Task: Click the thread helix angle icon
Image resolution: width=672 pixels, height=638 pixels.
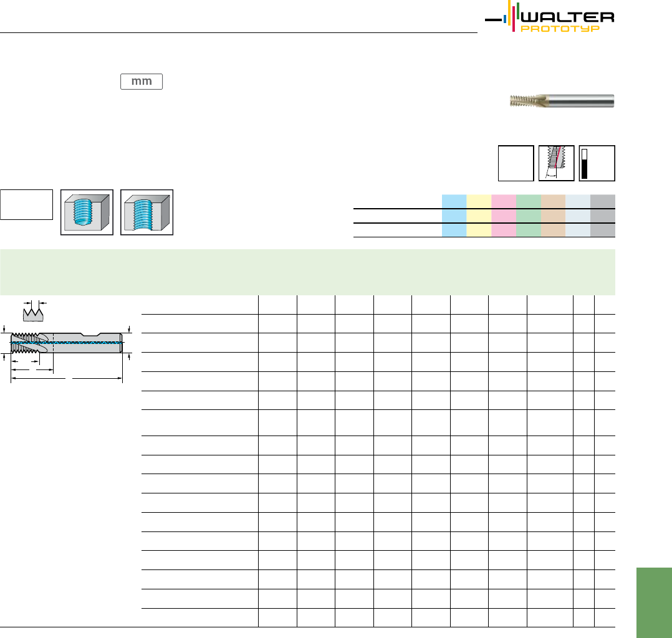Action: point(556,163)
